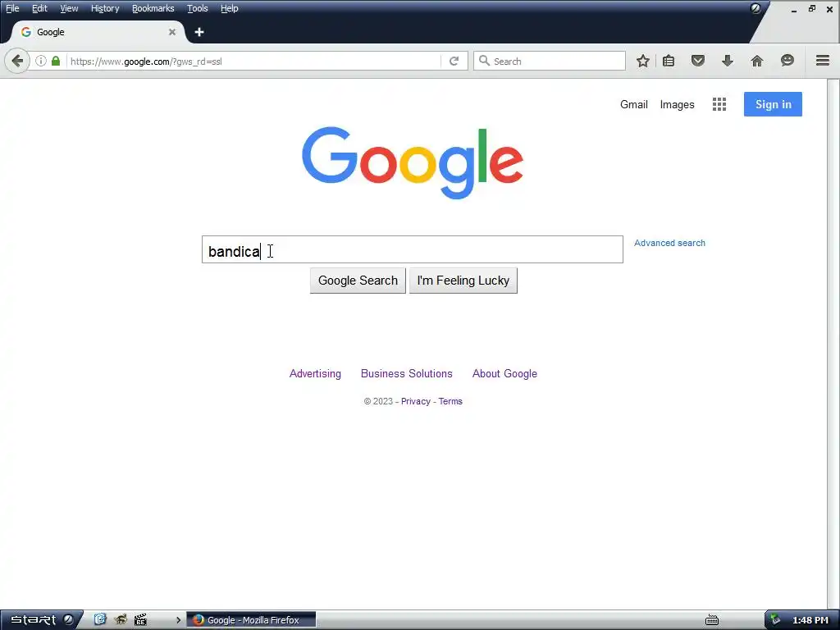Open the Help menu
Image resolution: width=840 pixels, height=630 pixels.
pos(230,8)
